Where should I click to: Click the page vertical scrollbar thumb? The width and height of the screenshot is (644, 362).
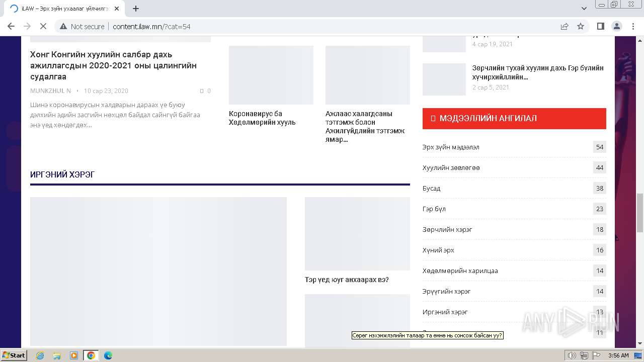click(640, 212)
